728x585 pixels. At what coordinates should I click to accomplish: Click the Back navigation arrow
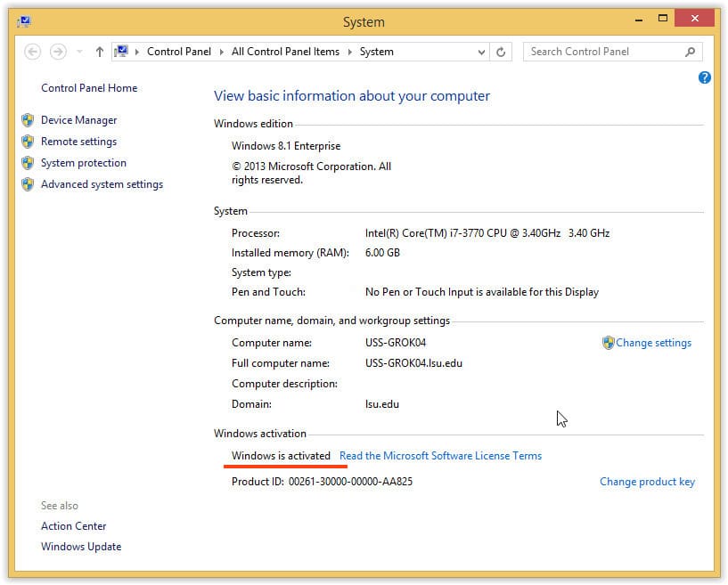(33, 52)
